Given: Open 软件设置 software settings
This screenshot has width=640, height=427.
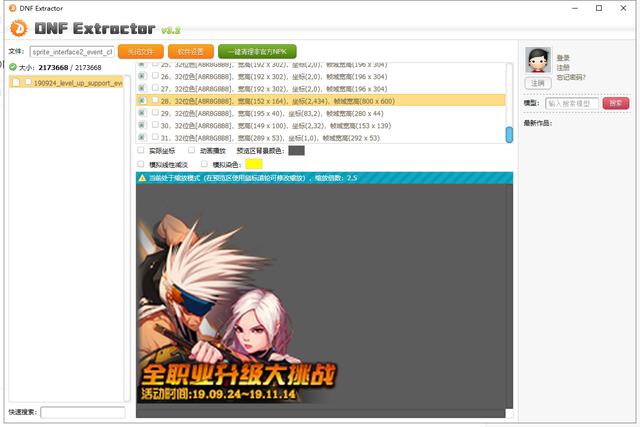Looking at the screenshot, I should [x=190, y=51].
